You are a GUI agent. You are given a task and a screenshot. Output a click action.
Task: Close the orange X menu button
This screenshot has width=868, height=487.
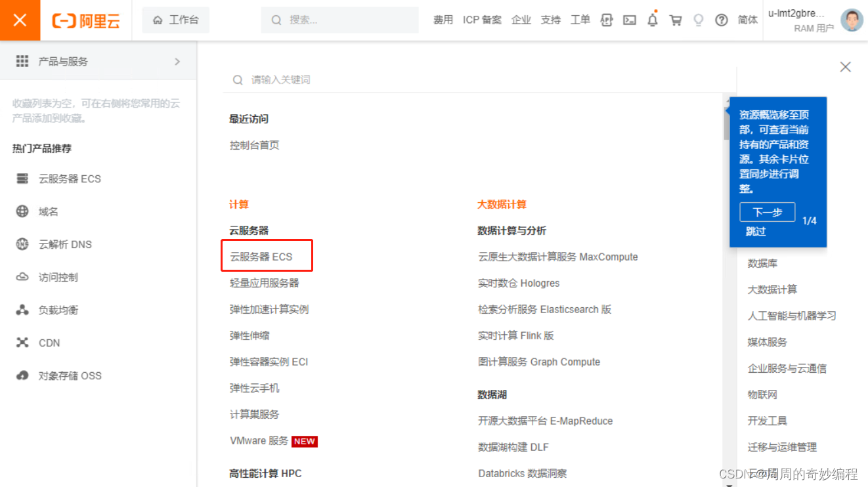pyautogui.click(x=20, y=20)
